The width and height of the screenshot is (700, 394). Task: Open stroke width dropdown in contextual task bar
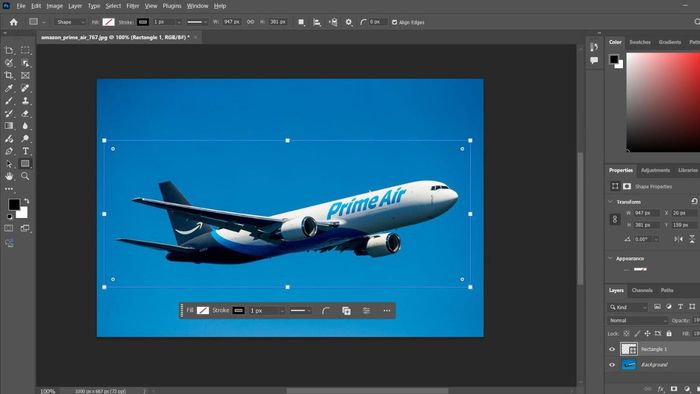click(282, 311)
